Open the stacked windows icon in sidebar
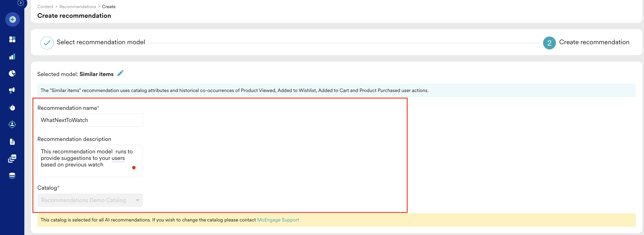Viewport: 644px width, 235px height. pyautogui.click(x=12, y=158)
